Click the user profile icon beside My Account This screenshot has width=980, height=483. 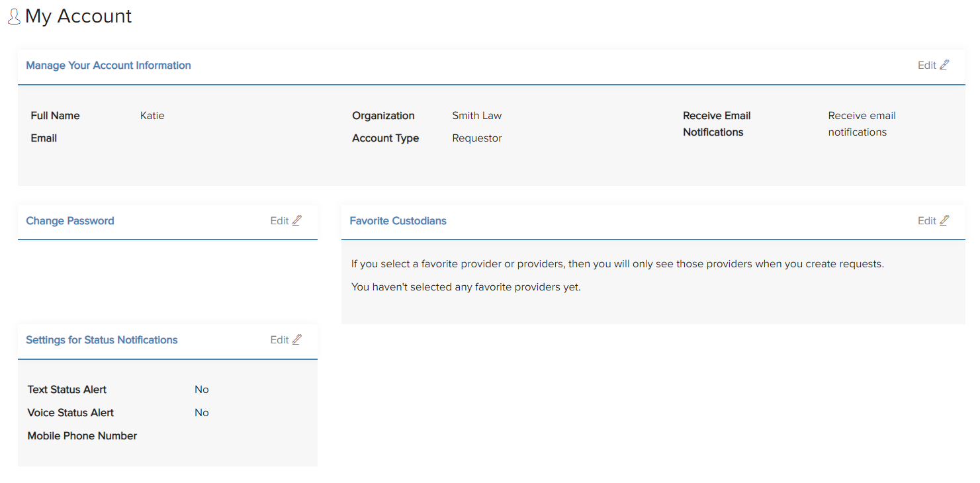coord(14,17)
